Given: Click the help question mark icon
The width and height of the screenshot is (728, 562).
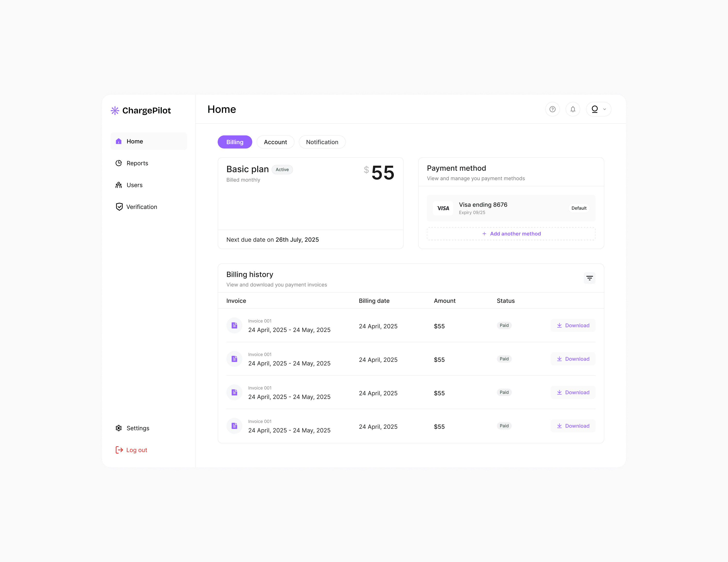Looking at the screenshot, I should click(x=552, y=109).
